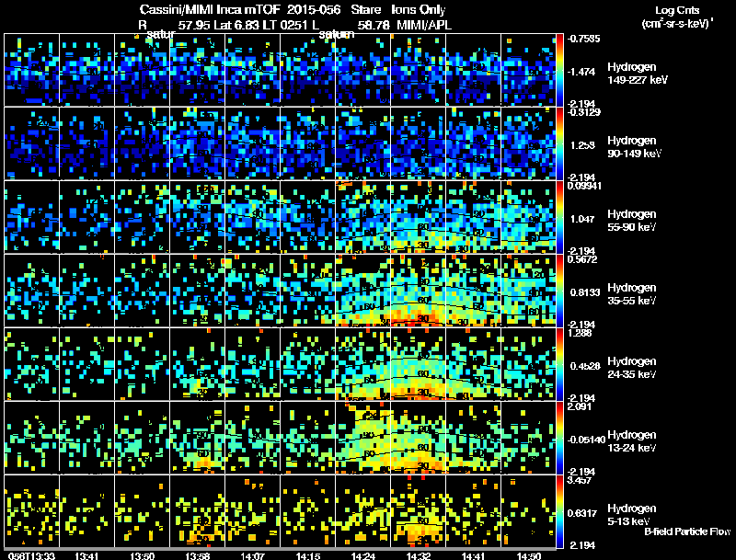Select the 13:50 time axis label
Viewport: 736px width, 560px height.
(143, 555)
